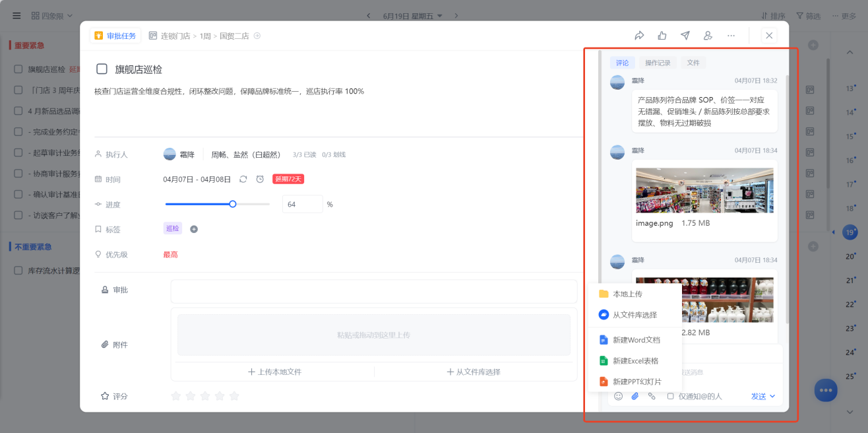Image resolution: width=868 pixels, height=433 pixels.
Task: Click the 审批 input field
Action: click(373, 291)
